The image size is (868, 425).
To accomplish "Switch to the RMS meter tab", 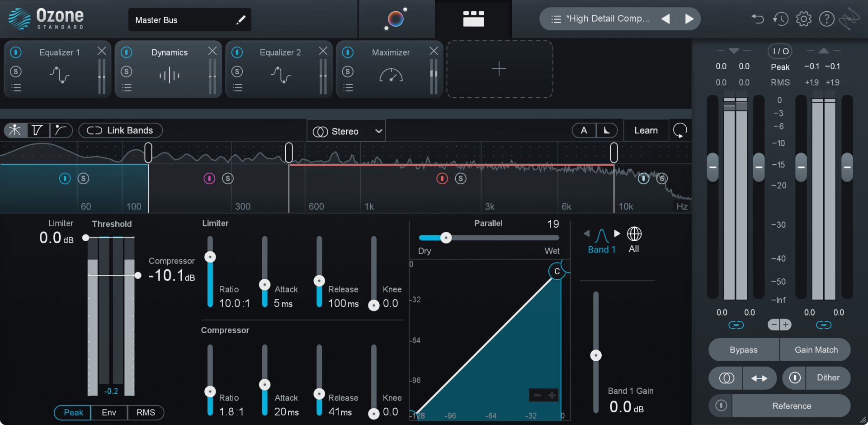I will coord(146,412).
